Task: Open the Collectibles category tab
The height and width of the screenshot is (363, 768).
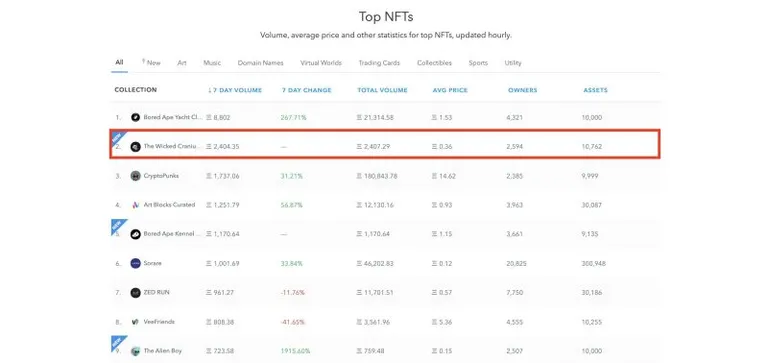Action: click(434, 63)
